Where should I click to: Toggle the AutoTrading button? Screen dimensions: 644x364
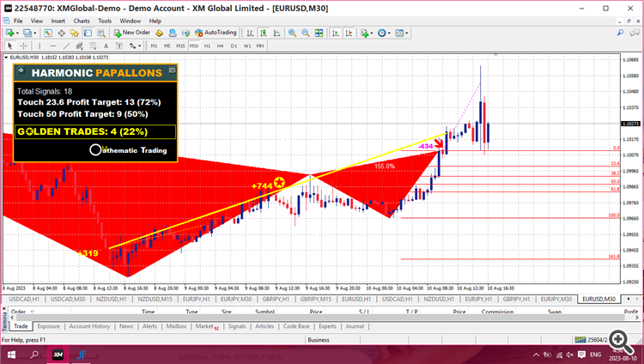tap(216, 33)
